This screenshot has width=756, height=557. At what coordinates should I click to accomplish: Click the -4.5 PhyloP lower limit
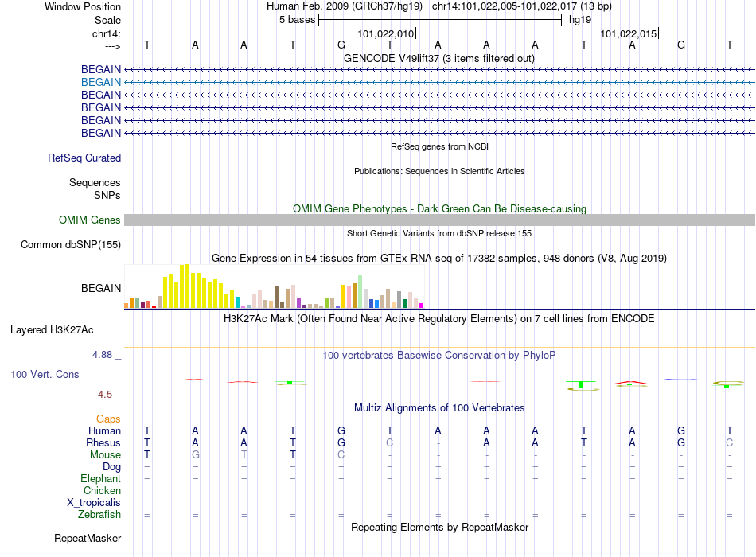(x=103, y=395)
